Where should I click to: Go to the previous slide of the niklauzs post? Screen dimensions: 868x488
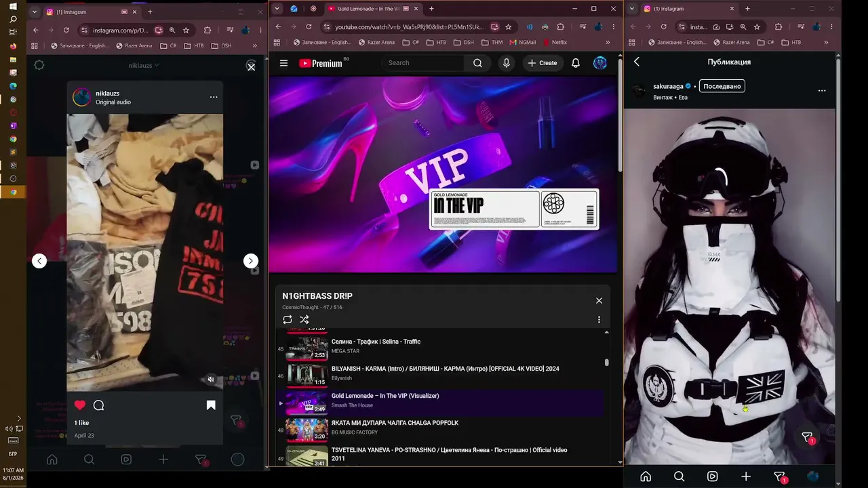click(x=39, y=261)
